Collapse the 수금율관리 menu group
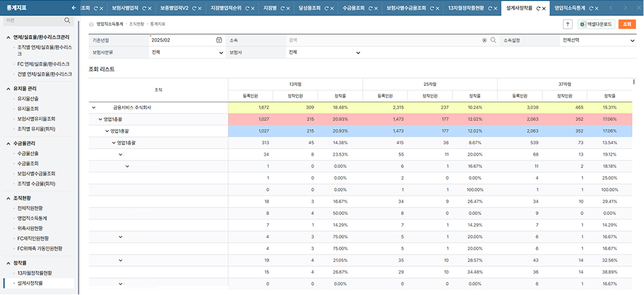 (x=9, y=144)
